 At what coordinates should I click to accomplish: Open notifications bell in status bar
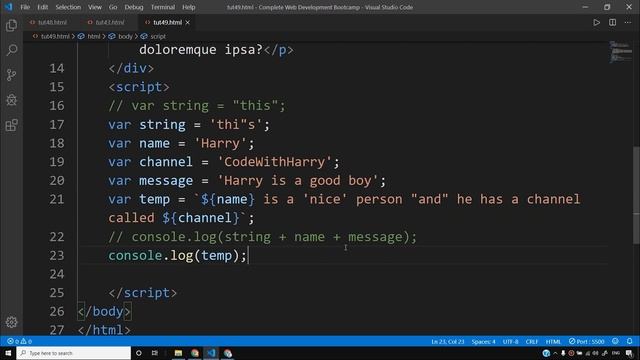(x=629, y=341)
